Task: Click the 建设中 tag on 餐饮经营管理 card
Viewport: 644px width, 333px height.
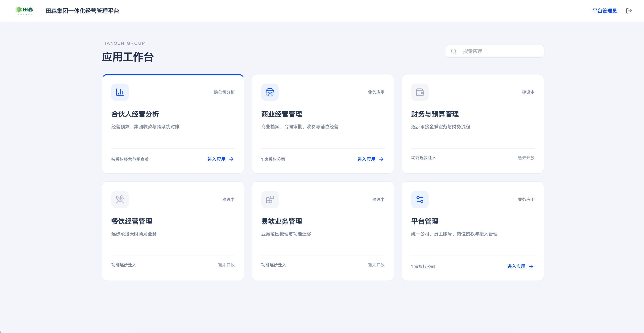Action: [228, 199]
